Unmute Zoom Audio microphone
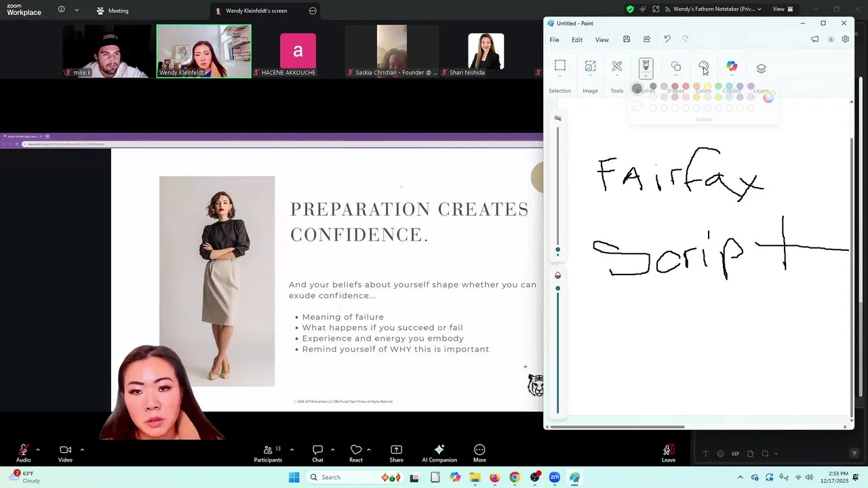Image resolution: width=868 pixels, height=488 pixels. click(x=23, y=453)
